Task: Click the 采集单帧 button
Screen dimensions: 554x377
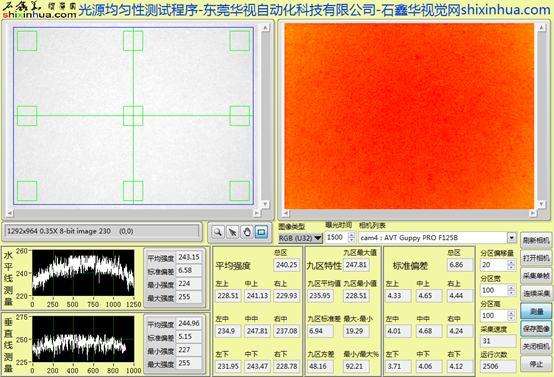Action: pyautogui.click(x=536, y=276)
